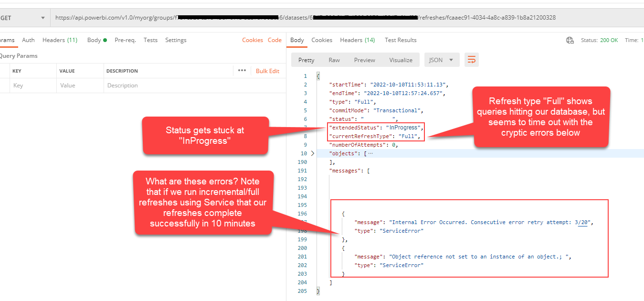The width and height of the screenshot is (644, 301).
Task: Click the DESCRIPTION column header
Action: point(122,71)
